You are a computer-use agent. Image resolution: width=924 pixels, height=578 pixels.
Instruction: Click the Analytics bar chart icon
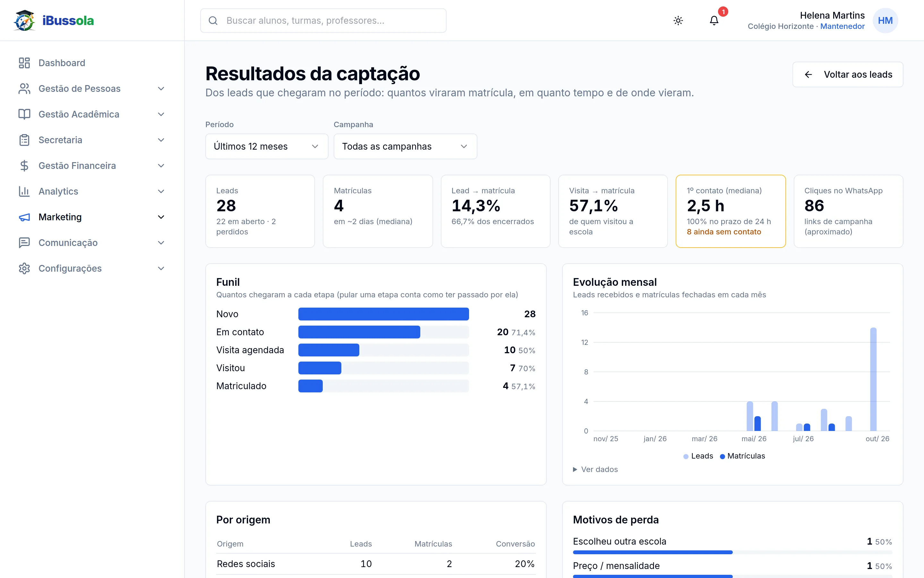[x=24, y=191]
